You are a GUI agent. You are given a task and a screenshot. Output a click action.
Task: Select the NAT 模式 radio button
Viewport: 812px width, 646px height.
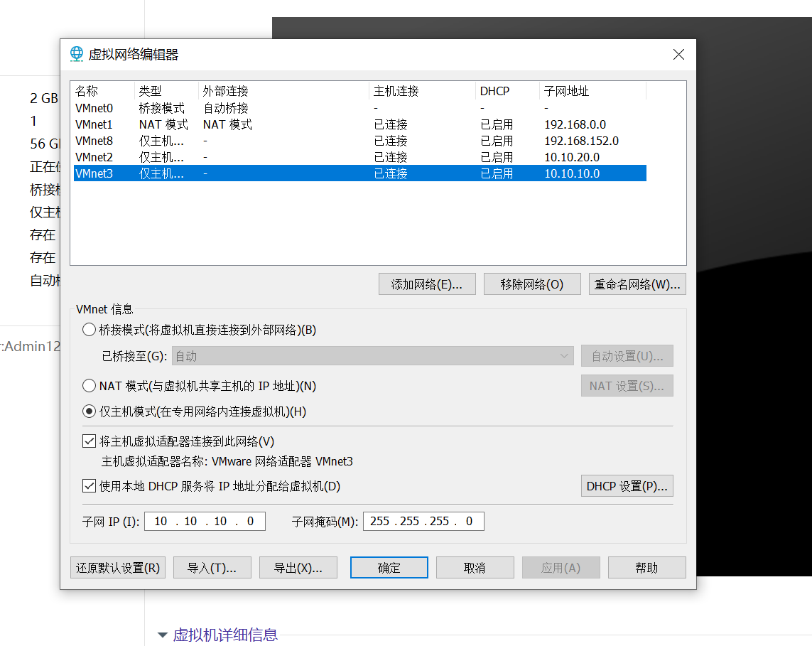coord(89,385)
